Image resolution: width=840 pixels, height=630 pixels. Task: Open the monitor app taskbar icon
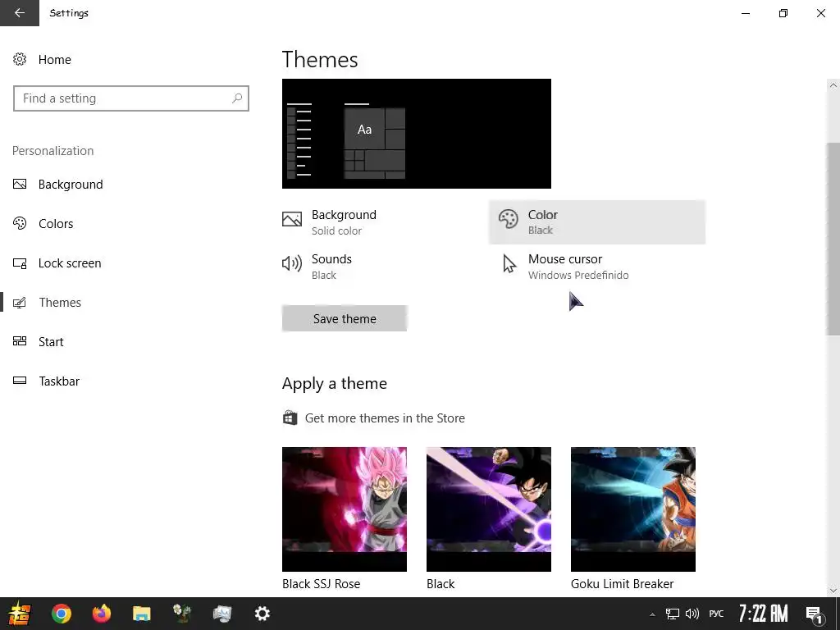221,614
